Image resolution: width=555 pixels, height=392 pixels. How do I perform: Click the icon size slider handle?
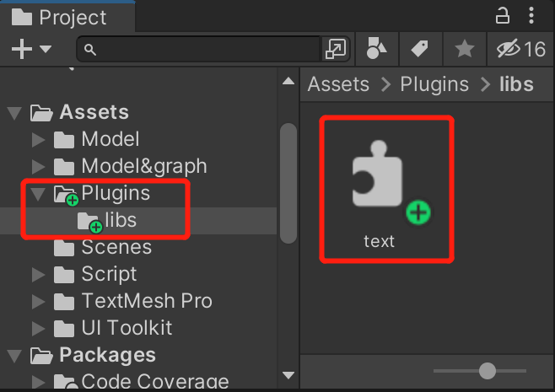pyautogui.click(x=487, y=371)
